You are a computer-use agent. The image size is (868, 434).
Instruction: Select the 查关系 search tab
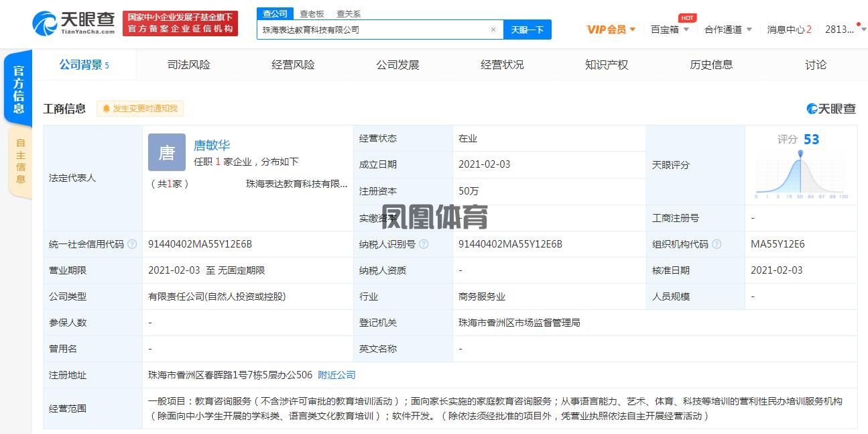pyautogui.click(x=348, y=13)
